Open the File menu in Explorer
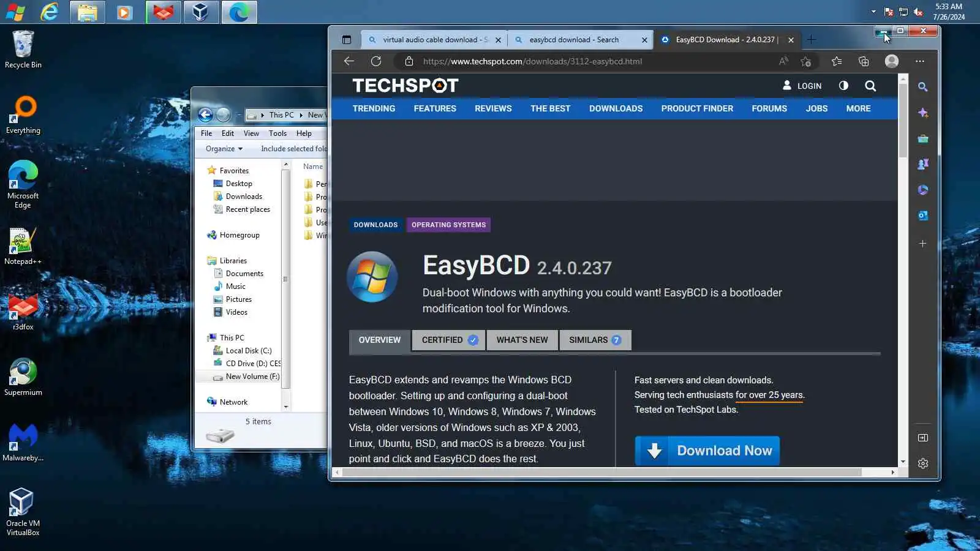This screenshot has height=551, width=980. [x=206, y=133]
